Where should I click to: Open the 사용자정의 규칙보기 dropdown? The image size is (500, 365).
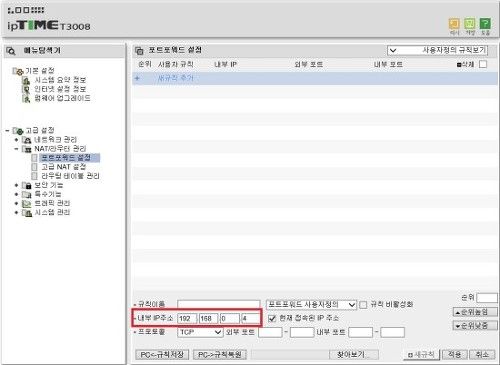point(437,51)
